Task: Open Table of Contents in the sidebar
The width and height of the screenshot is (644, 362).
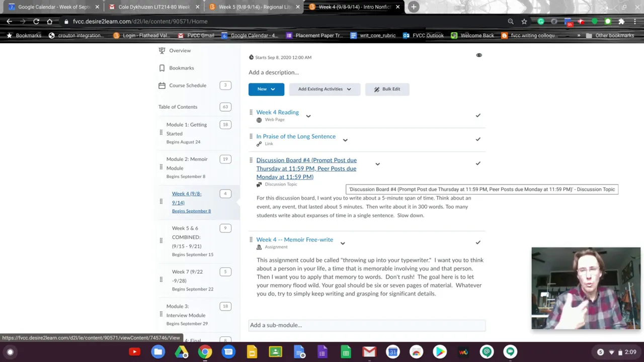Action: coord(178,107)
